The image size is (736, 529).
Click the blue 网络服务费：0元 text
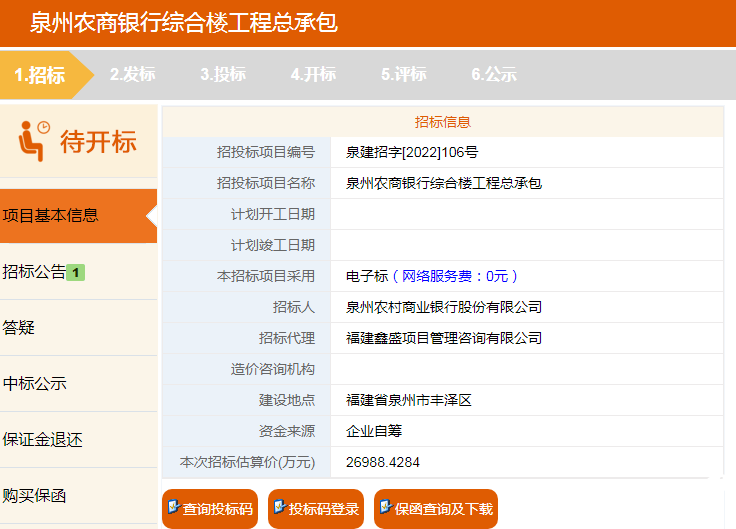tap(455, 276)
